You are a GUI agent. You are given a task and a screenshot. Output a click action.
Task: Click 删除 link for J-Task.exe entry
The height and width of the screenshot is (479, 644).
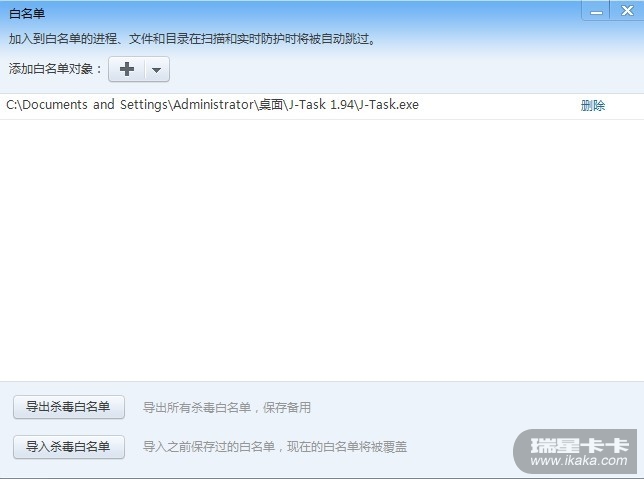click(x=593, y=106)
